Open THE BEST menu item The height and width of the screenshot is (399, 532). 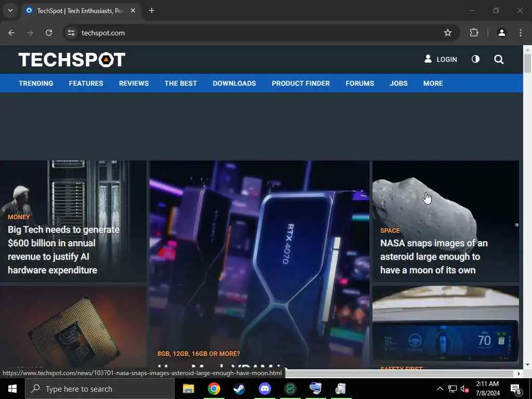180,84
